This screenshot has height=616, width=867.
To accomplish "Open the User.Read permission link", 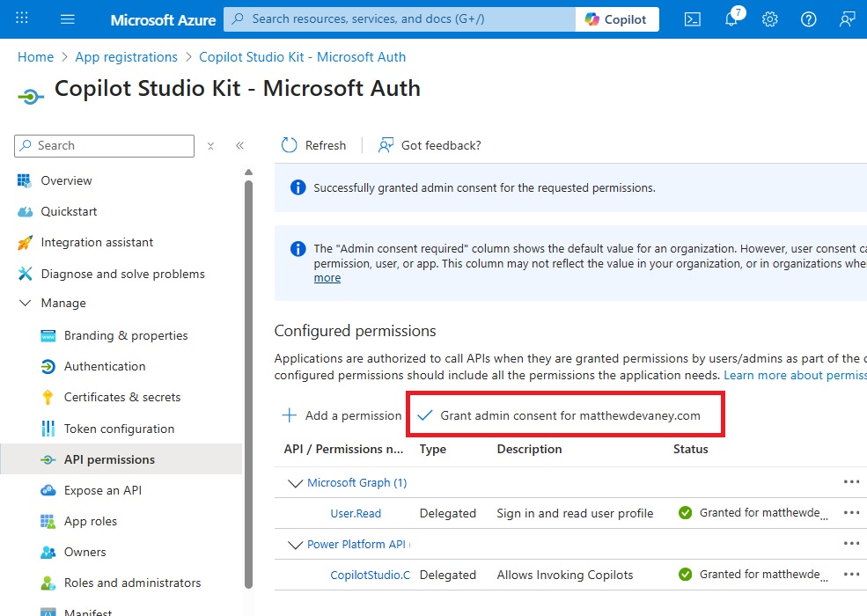I will click(356, 513).
